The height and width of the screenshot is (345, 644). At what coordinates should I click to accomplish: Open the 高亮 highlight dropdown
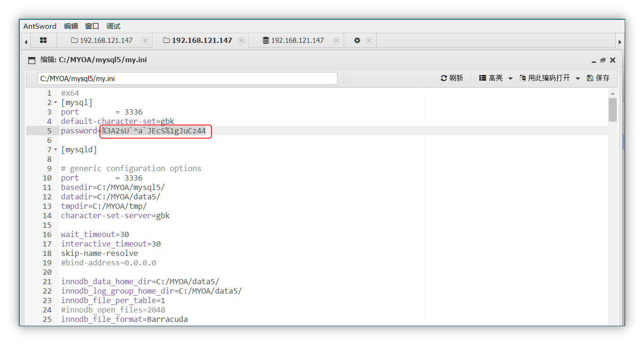tap(496, 78)
